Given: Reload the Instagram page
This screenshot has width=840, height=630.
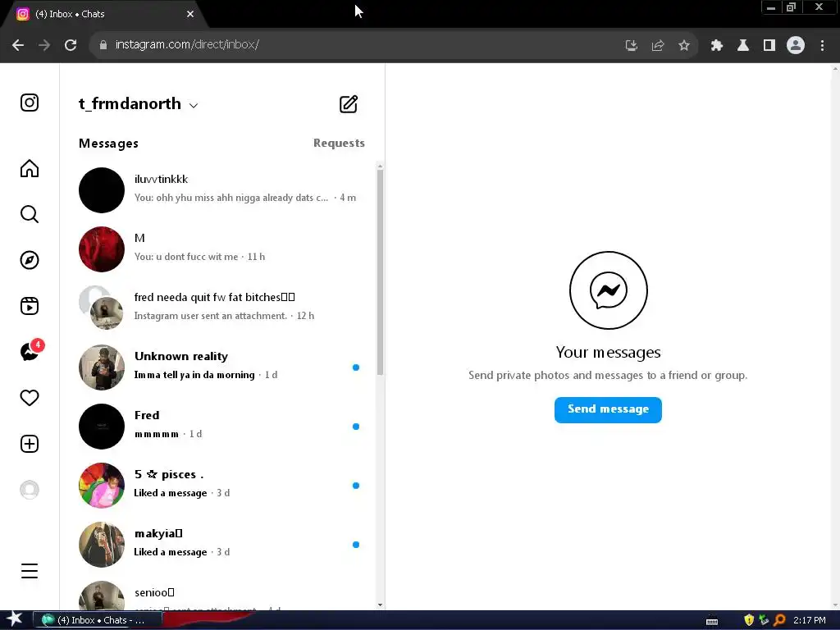Looking at the screenshot, I should click(71, 45).
